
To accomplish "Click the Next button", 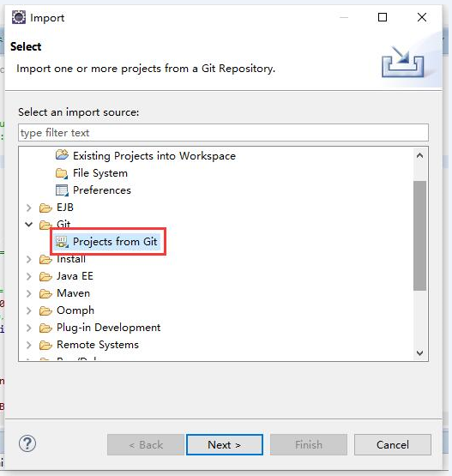I will pos(225,445).
